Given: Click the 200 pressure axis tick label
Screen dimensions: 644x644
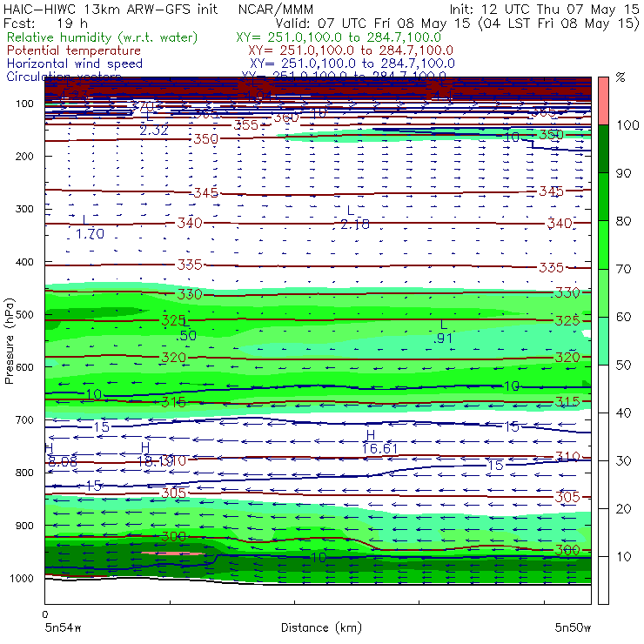Looking at the screenshot, I should (x=24, y=156).
